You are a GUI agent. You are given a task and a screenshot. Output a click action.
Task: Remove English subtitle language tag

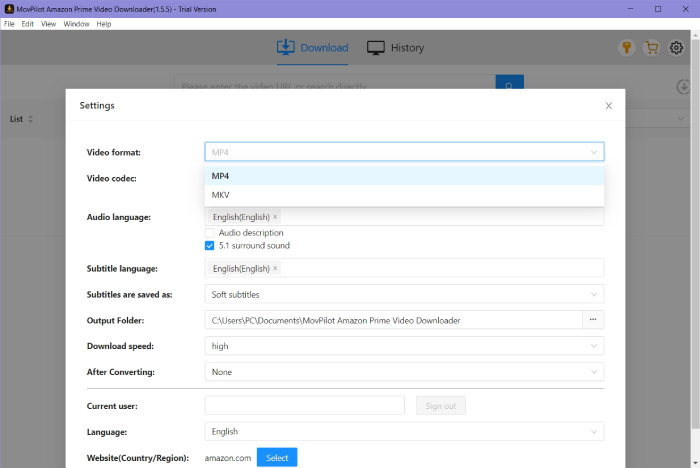[x=276, y=268]
